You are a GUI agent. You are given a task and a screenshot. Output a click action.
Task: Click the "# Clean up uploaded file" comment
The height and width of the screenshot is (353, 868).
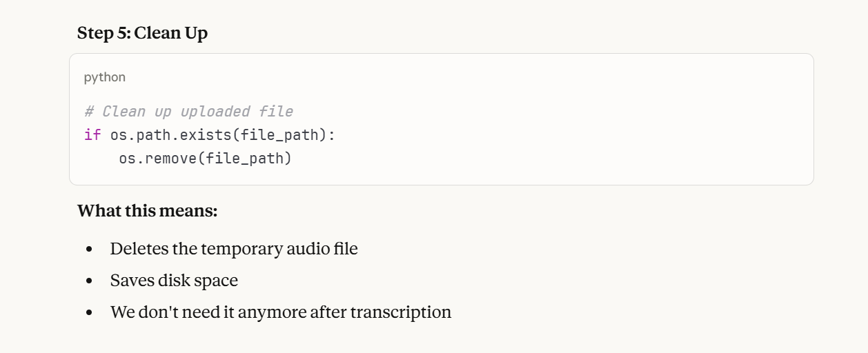(188, 112)
